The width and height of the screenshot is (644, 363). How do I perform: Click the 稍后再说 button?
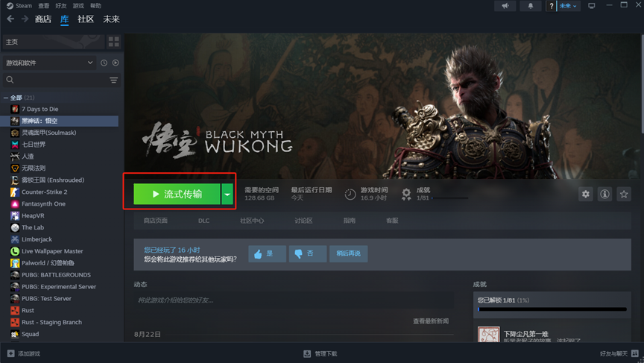[348, 253]
